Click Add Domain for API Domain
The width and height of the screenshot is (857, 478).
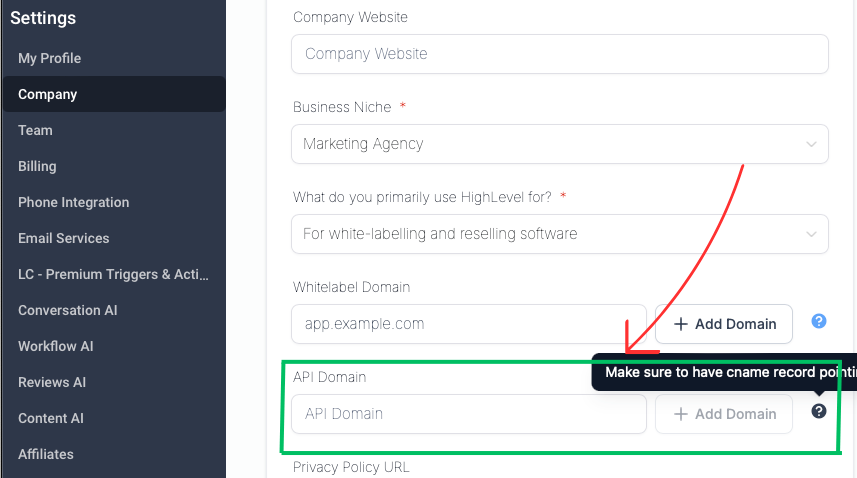[x=724, y=414]
